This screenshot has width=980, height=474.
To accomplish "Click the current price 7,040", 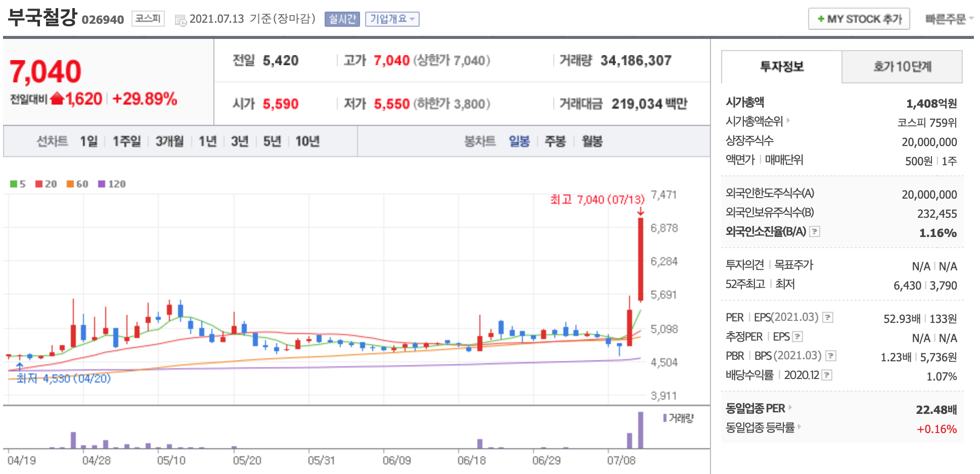I will (46, 71).
